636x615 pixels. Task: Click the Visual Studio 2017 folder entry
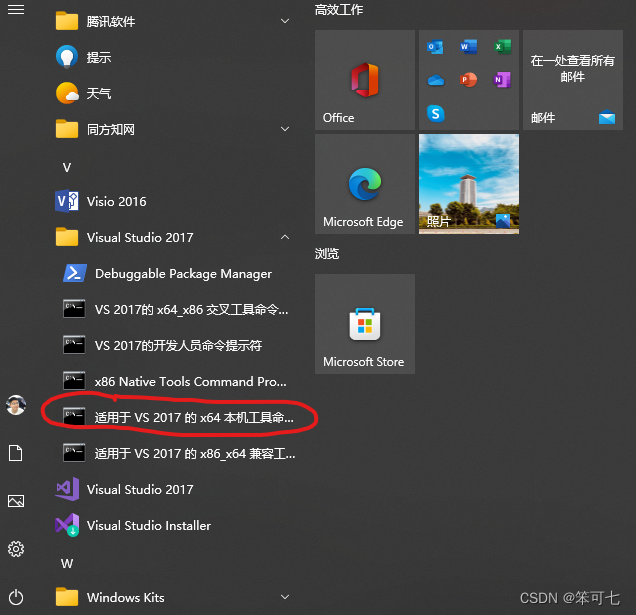[172, 237]
